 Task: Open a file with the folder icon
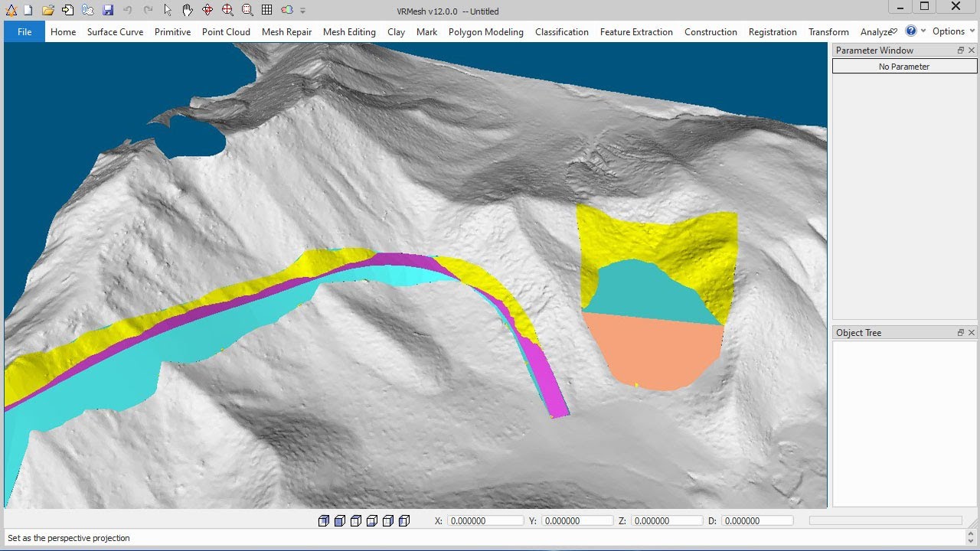pyautogui.click(x=48, y=10)
